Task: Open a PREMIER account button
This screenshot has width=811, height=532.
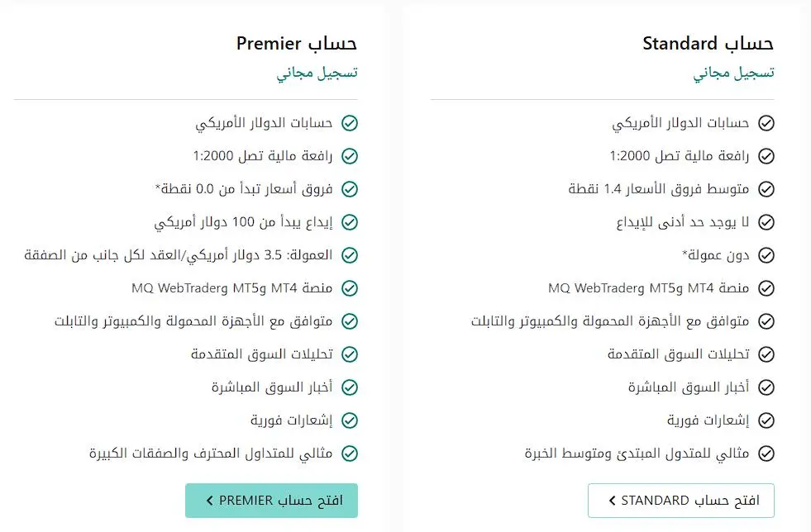Action: 271,501
